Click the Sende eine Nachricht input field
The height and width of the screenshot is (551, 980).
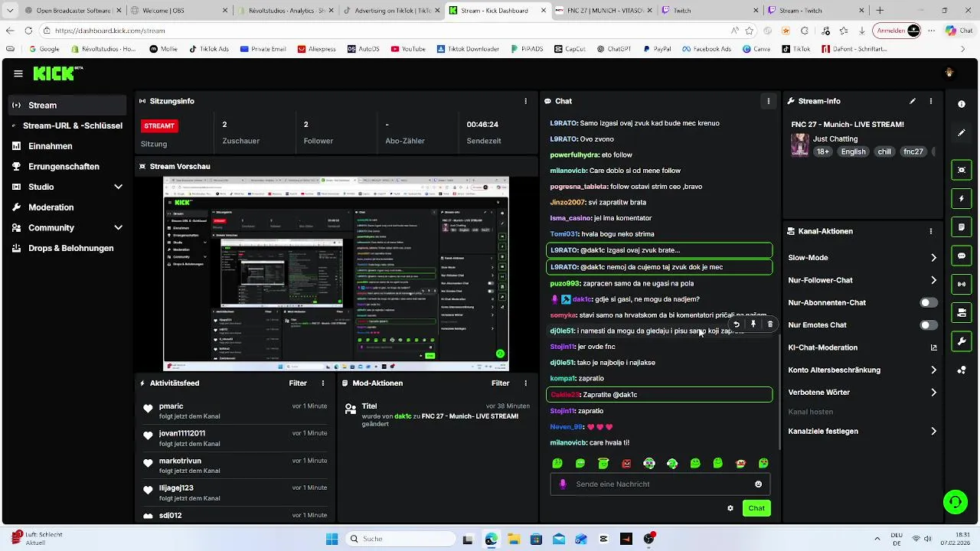[659, 484]
